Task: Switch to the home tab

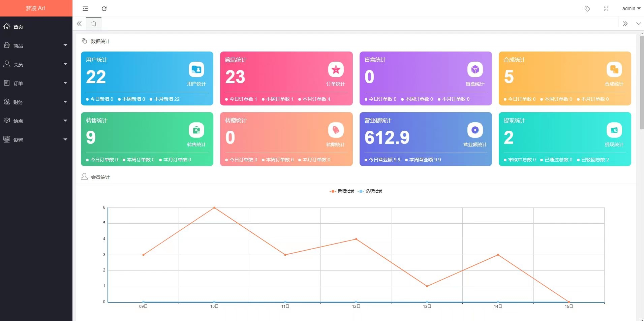Action: pos(94,24)
